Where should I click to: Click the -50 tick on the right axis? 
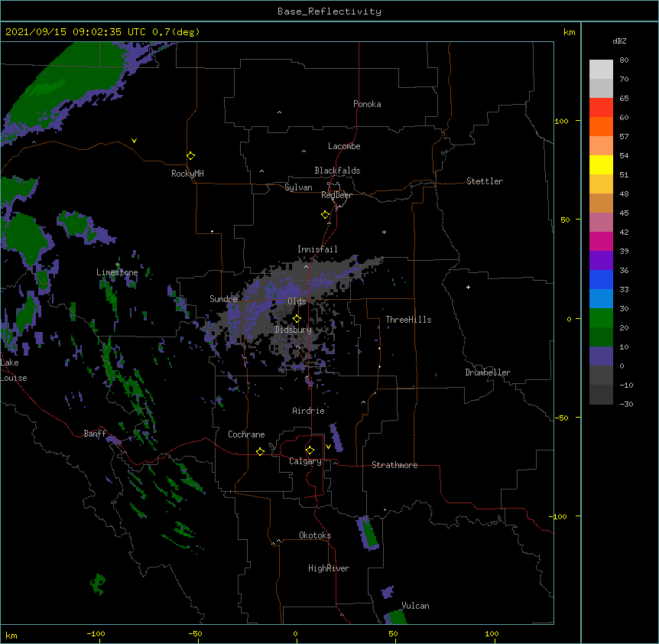point(561,418)
